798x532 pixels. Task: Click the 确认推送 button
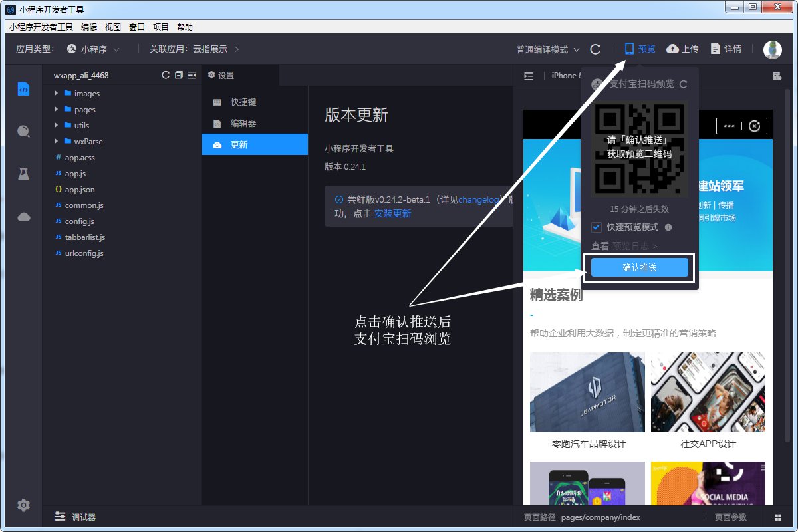[639, 267]
